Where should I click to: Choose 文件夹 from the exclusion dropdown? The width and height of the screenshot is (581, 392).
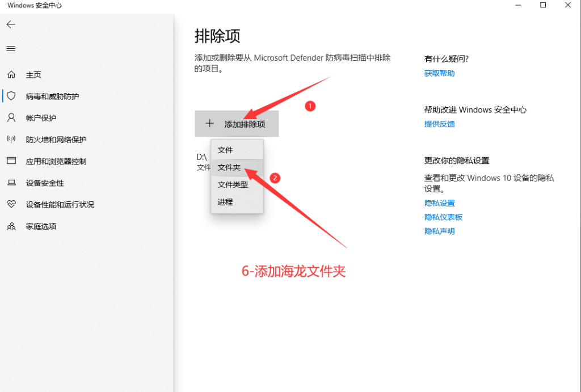coord(237,167)
